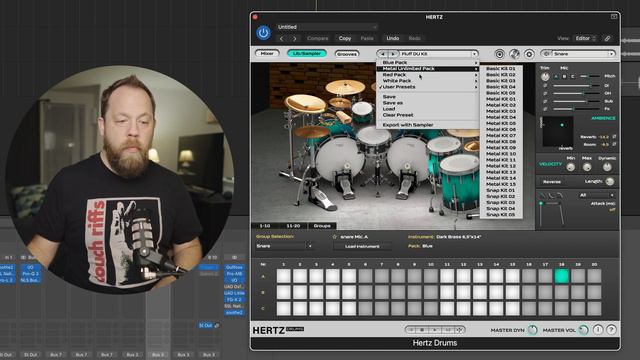
Task: Select the highlighted pad 18 row A
Action: (x=562, y=276)
